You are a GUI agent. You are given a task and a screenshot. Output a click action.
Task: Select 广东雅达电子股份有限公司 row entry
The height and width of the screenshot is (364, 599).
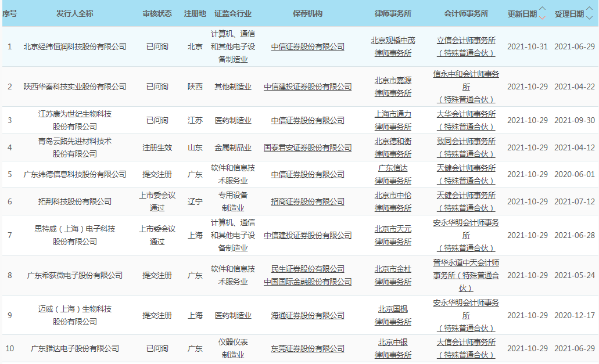(x=74, y=348)
